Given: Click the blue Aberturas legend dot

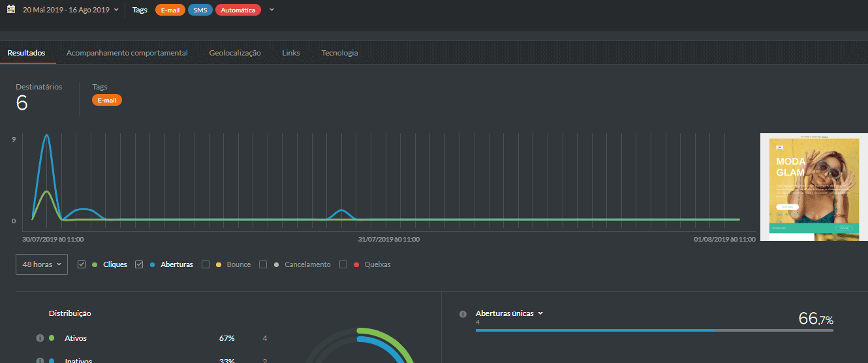Looking at the screenshot, I should pos(152,265).
